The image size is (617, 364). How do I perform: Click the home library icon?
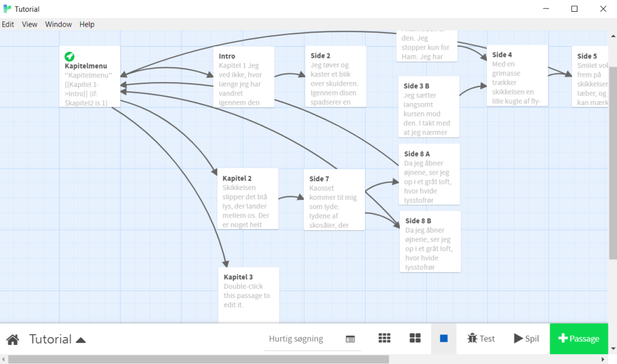pyautogui.click(x=12, y=339)
